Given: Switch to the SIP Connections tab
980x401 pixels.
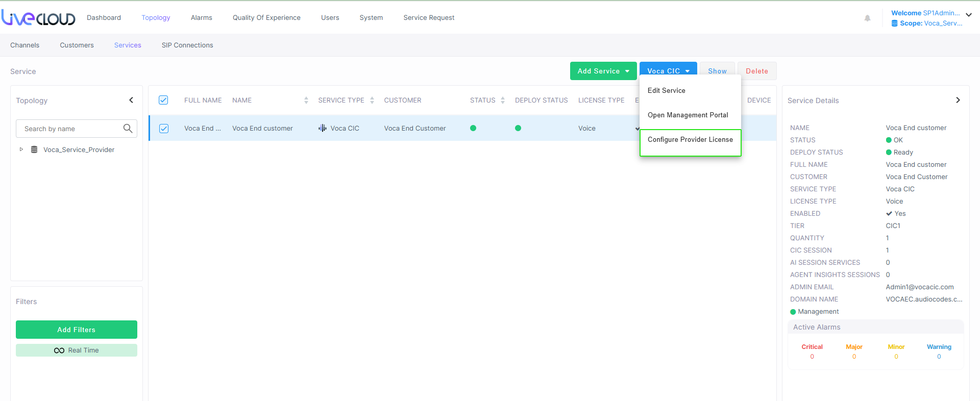Looking at the screenshot, I should pyautogui.click(x=187, y=45).
